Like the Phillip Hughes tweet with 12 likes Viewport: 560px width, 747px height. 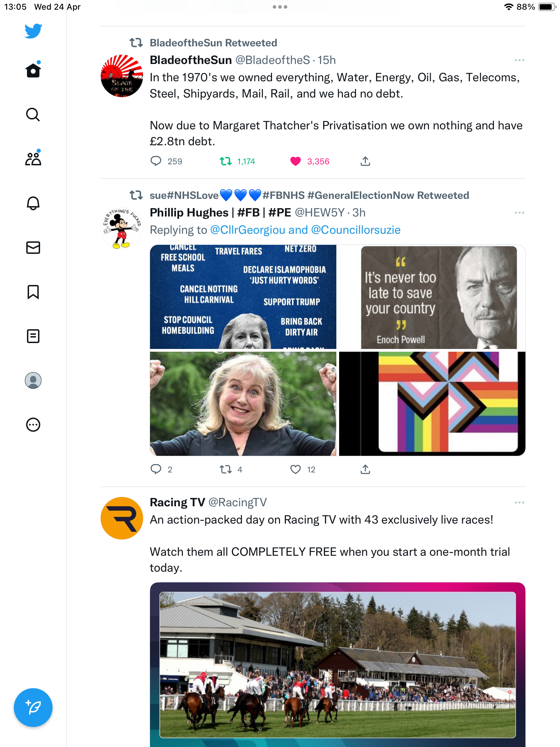pos(296,469)
